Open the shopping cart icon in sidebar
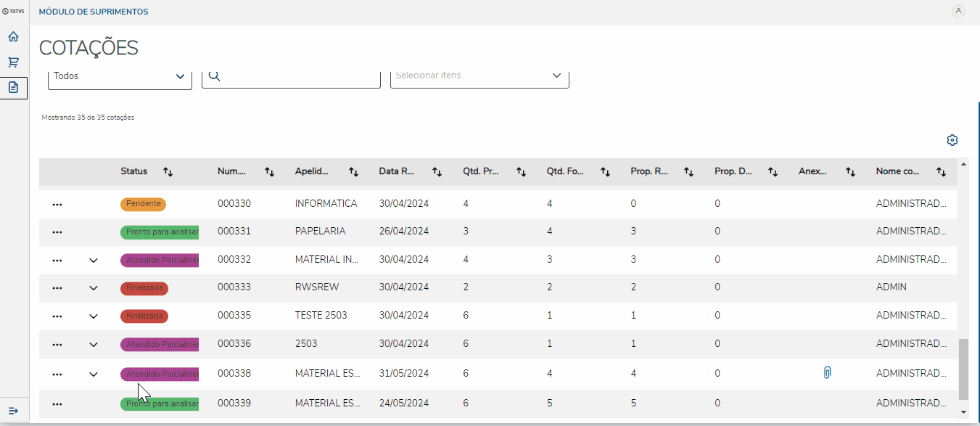 pos(13,62)
